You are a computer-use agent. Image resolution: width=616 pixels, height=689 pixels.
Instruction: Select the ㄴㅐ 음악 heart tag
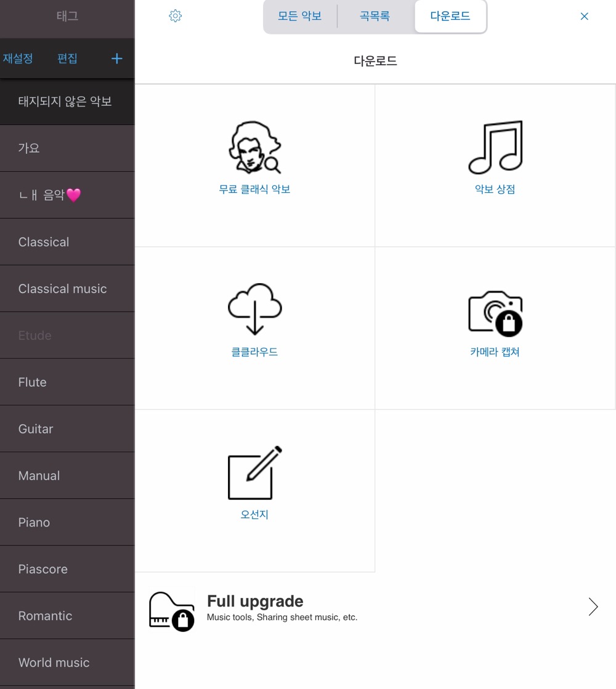tap(67, 195)
